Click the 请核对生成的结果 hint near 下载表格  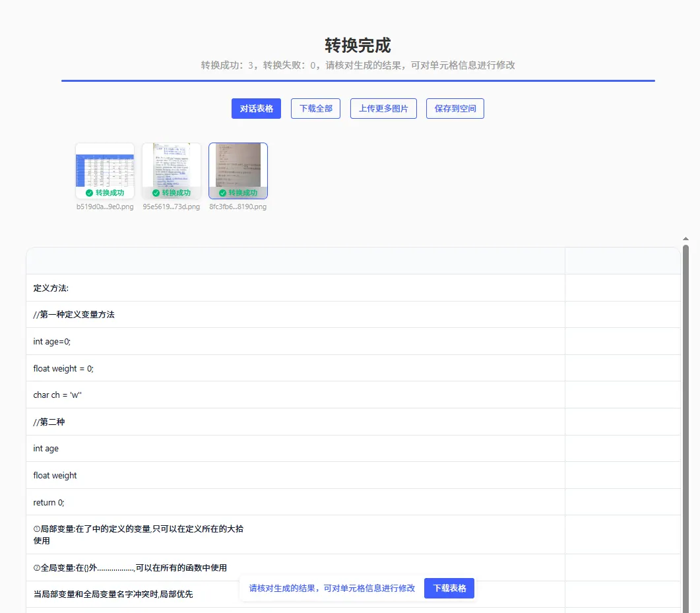pyautogui.click(x=332, y=589)
